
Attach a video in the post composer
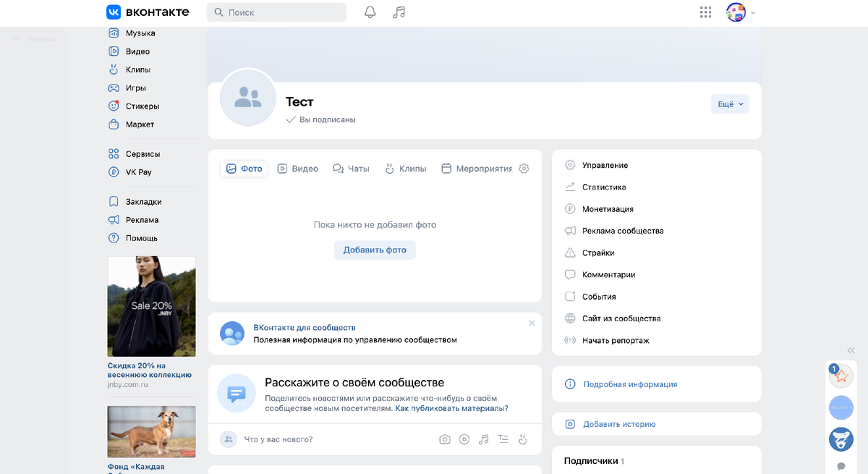(x=464, y=439)
